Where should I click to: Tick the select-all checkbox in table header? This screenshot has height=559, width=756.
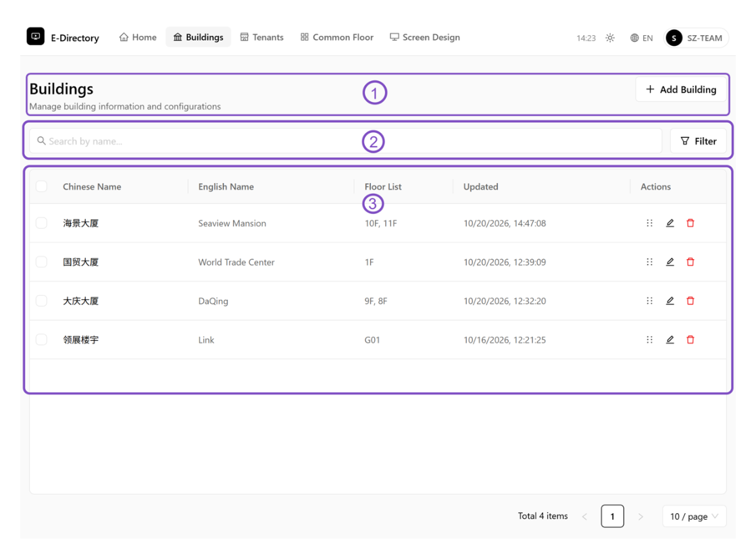(x=41, y=186)
